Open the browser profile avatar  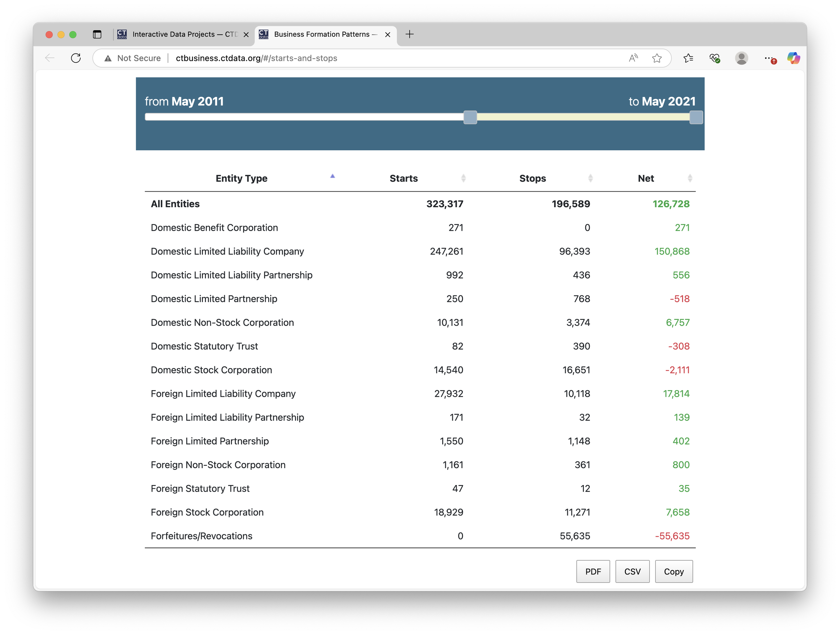742,58
